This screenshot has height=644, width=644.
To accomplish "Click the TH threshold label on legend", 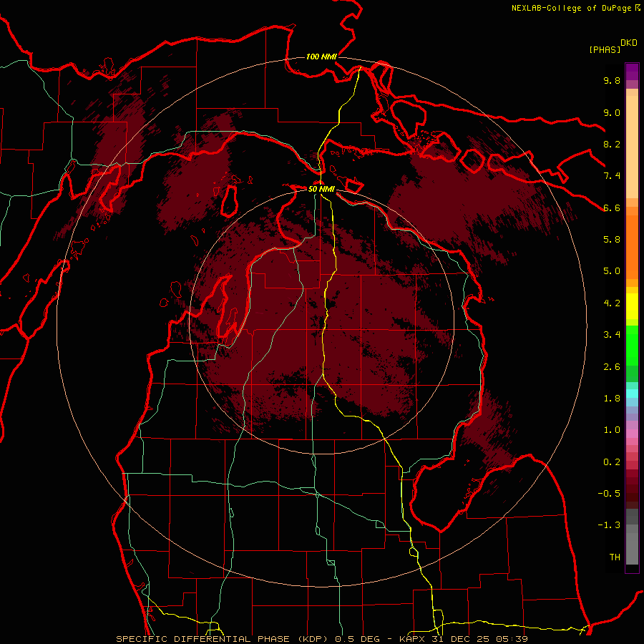I will coord(615,557).
